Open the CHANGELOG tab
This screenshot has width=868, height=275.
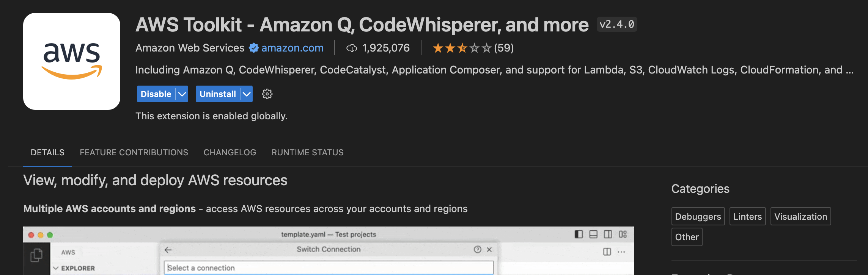coord(230,152)
